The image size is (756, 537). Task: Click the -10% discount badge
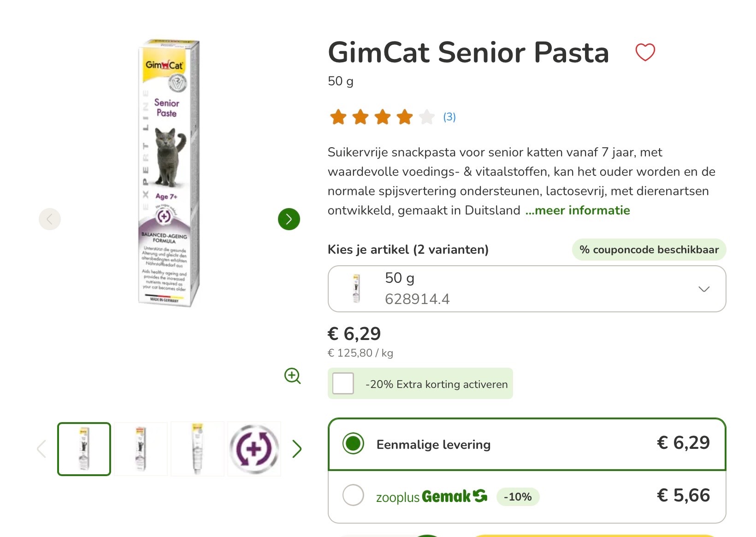click(x=517, y=497)
